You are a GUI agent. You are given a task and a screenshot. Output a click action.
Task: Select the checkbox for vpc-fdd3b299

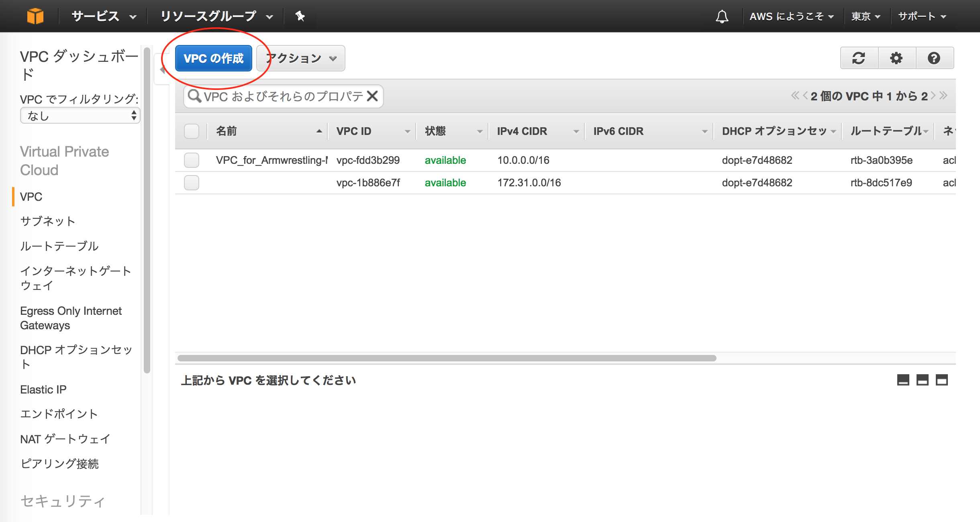point(192,160)
